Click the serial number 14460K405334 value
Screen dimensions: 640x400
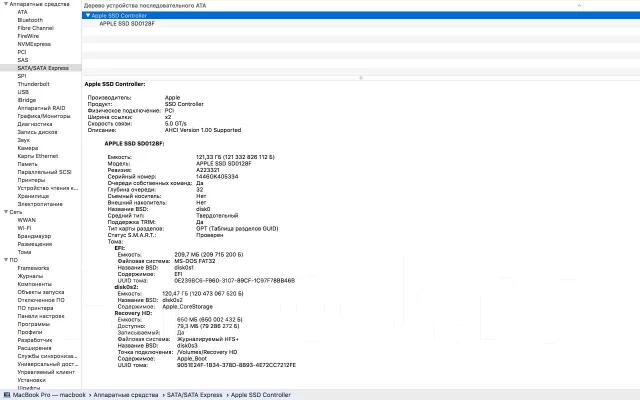tap(217, 177)
